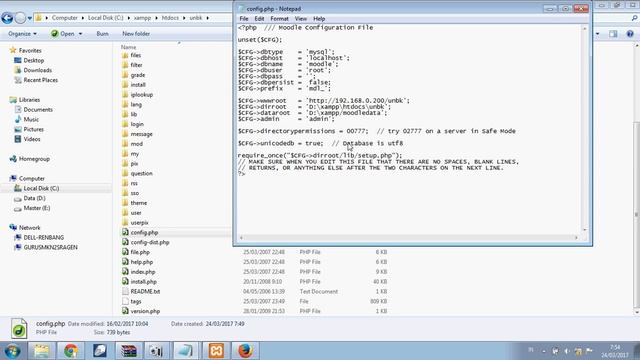This screenshot has width=640, height=360.
Task: Select the question folder icon
Action: (125, 173)
